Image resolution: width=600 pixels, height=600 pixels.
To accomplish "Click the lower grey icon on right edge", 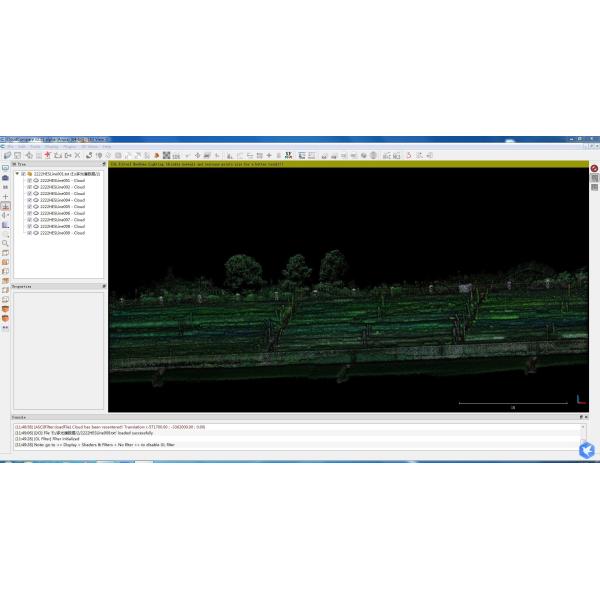I will (x=594, y=187).
